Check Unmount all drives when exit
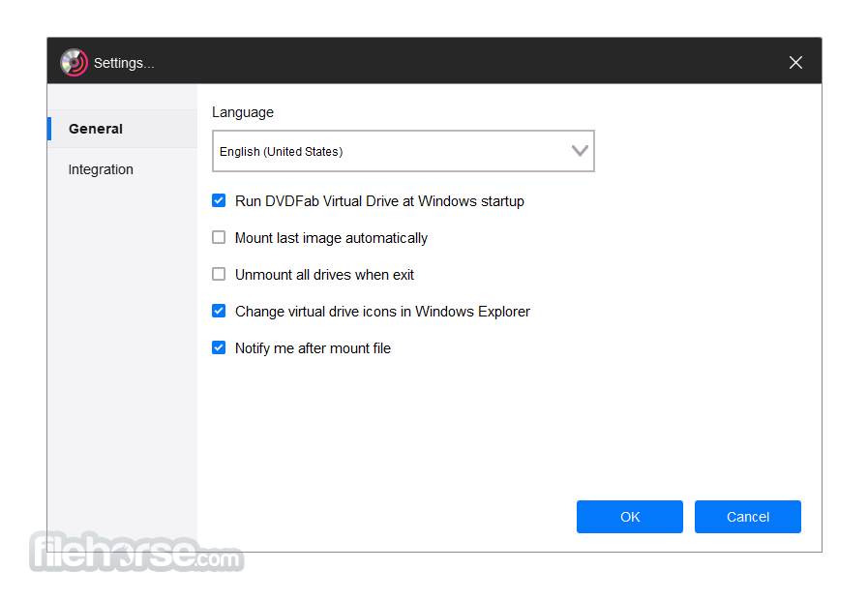This screenshot has width=868, height=601. 219,274
